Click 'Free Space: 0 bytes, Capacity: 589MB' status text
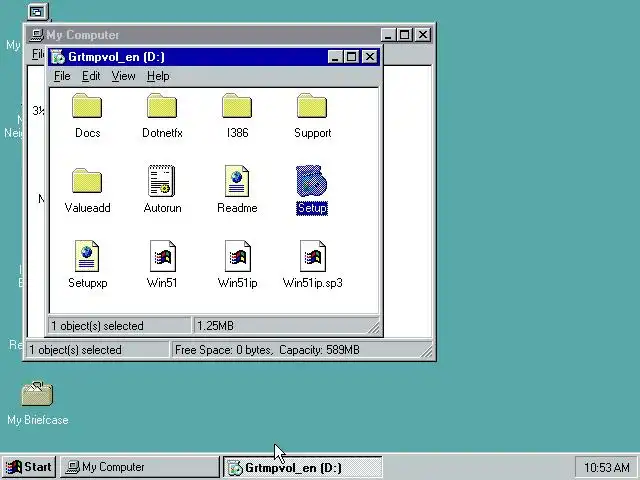This screenshot has width=640, height=480. [x=267, y=350]
